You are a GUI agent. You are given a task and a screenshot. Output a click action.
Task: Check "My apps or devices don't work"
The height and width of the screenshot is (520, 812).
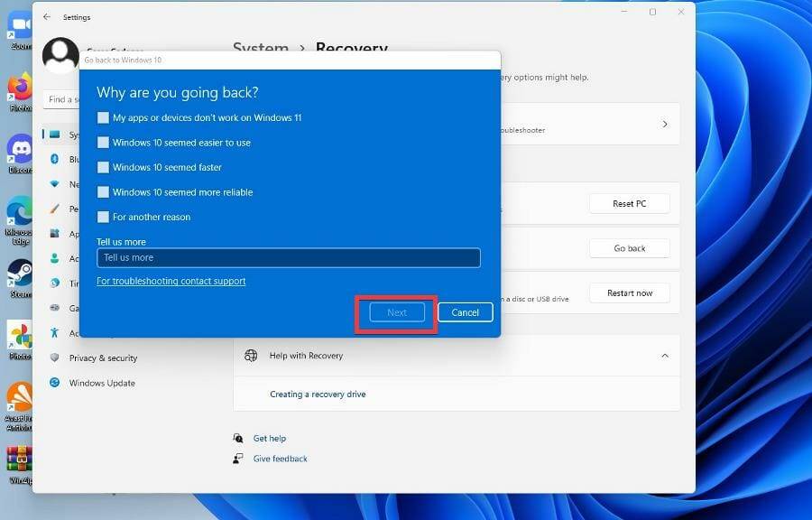(104, 117)
